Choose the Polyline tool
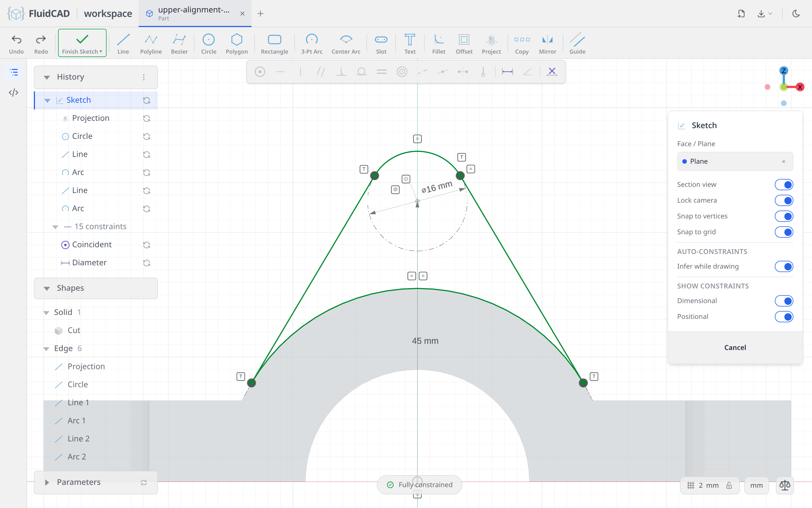 [x=151, y=44]
